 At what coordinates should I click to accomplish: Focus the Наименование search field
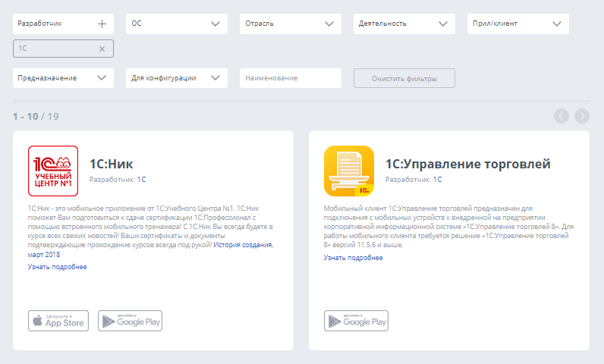click(291, 78)
